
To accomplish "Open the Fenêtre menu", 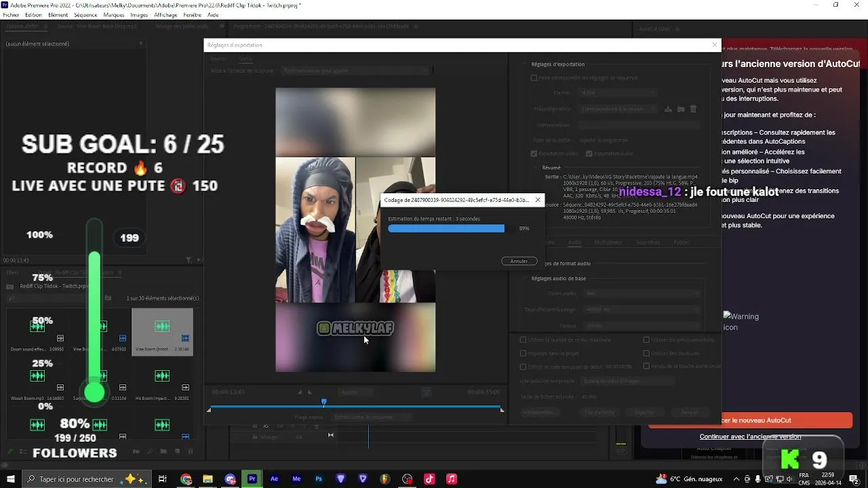I will click(193, 14).
